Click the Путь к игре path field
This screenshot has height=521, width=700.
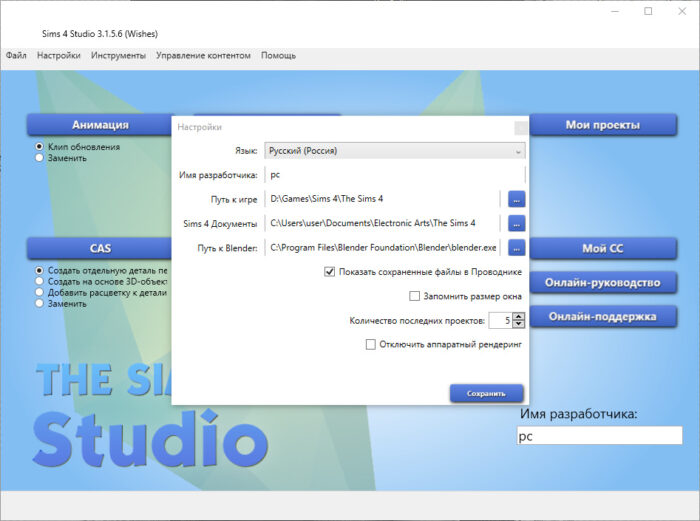[383, 199]
